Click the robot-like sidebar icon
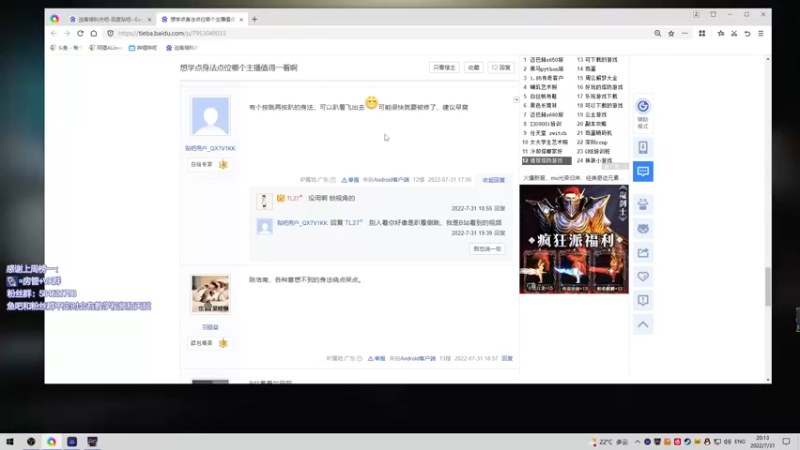This screenshot has height=450, width=800. coord(643,205)
